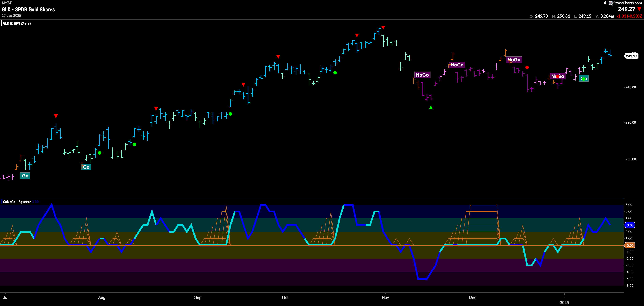Click the green dot in mid-August
The height and width of the screenshot is (306, 644).
[134, 144]
